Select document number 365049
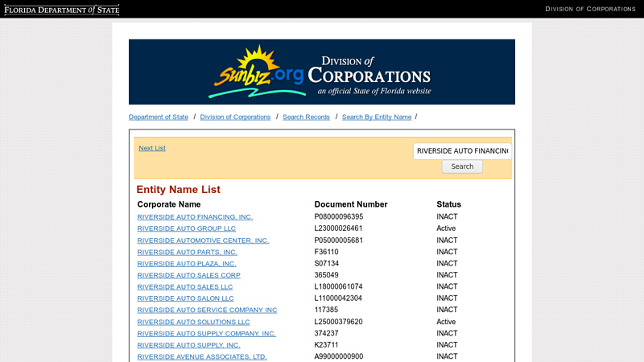 point(327,275)
